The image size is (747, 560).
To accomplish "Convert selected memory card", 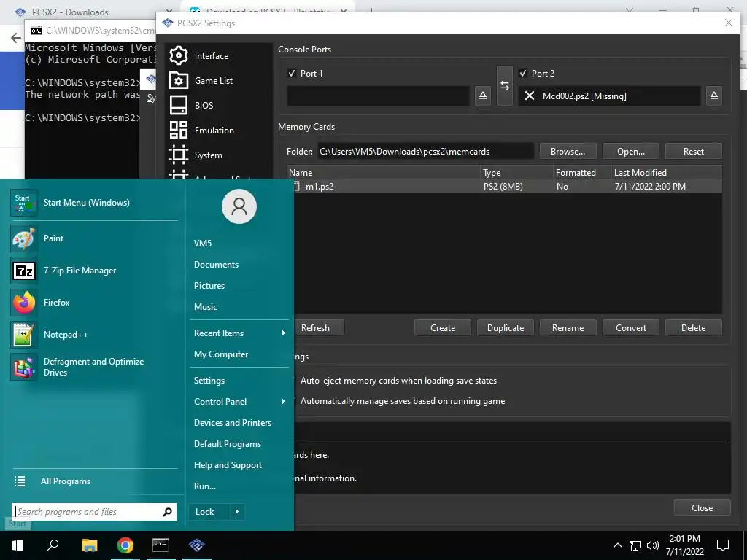I will (x=631, y=327).
